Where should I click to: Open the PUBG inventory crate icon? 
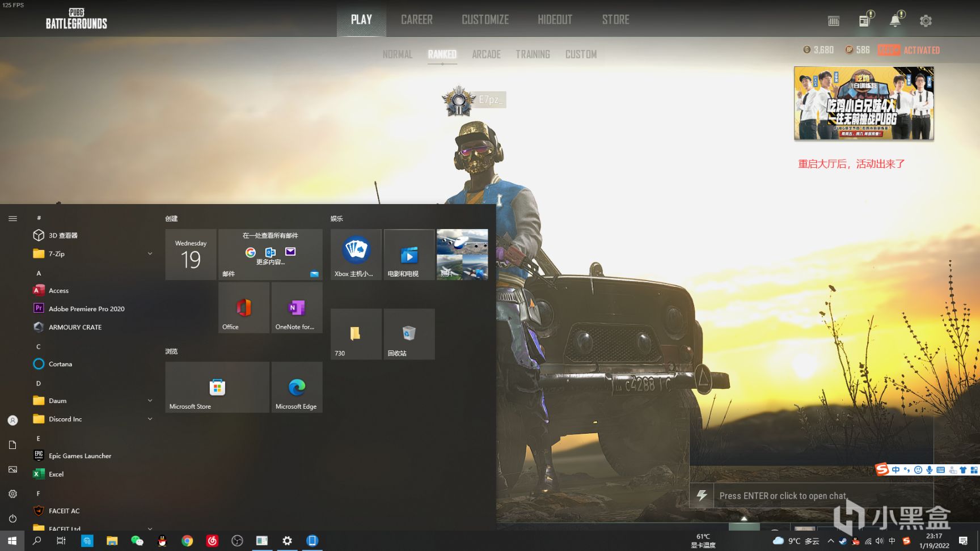(834, 21)
